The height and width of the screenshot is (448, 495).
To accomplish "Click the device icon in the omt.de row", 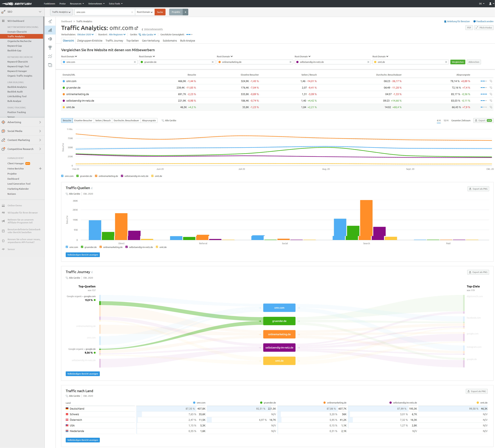I will 491,107.
